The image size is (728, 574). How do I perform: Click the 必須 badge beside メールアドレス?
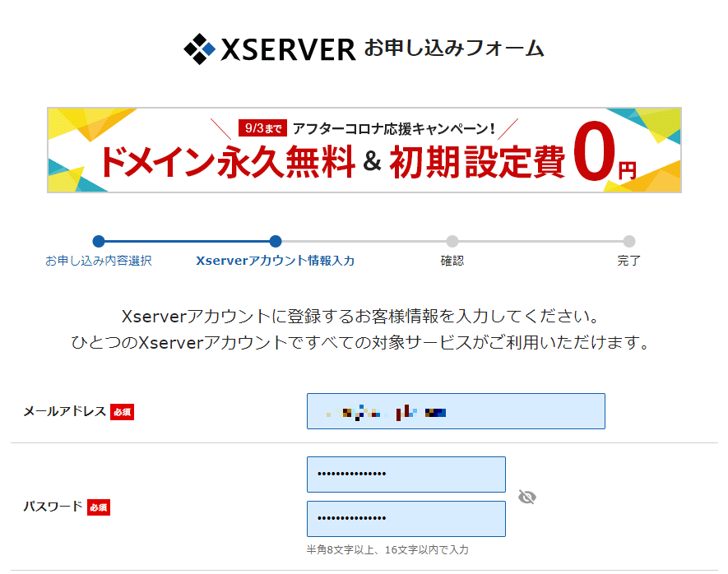click(x=122, y=412)
